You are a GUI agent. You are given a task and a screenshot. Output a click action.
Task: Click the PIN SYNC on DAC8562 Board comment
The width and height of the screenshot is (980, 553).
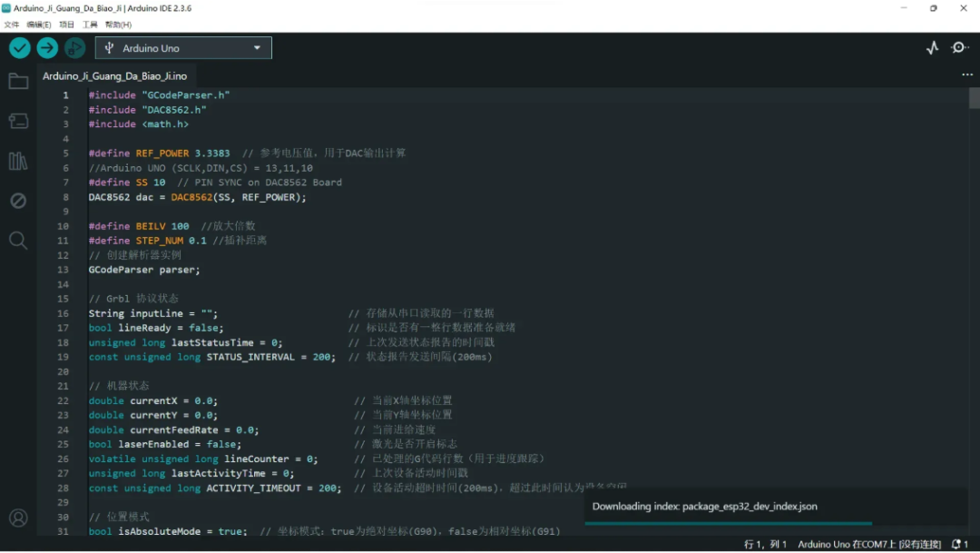point(260,182)
